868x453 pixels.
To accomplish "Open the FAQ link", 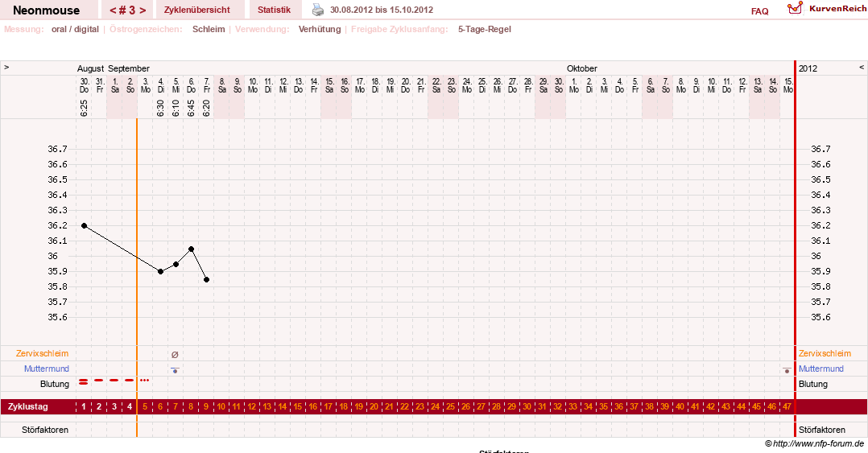I will pos(759,11).
